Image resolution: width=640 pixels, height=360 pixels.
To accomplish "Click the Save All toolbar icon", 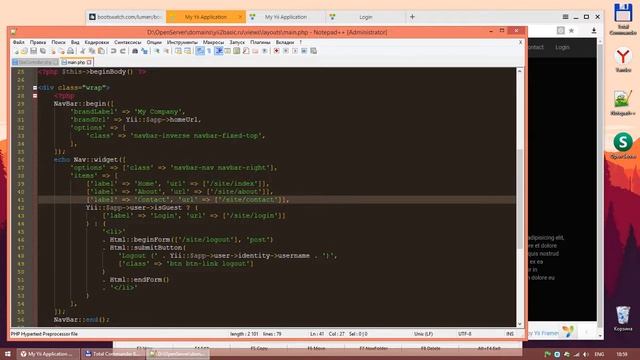I will pyautogui.click(x=43, y=51).
